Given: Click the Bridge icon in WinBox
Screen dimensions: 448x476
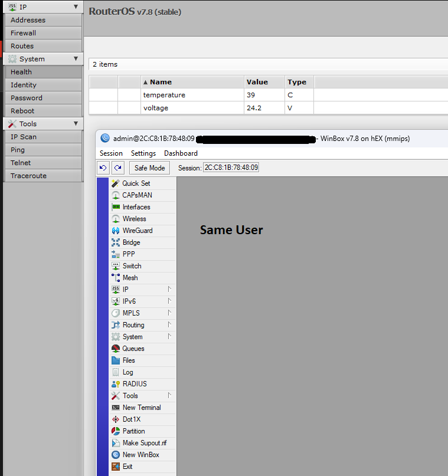Looking at the screenshot, I should (116, 242).
